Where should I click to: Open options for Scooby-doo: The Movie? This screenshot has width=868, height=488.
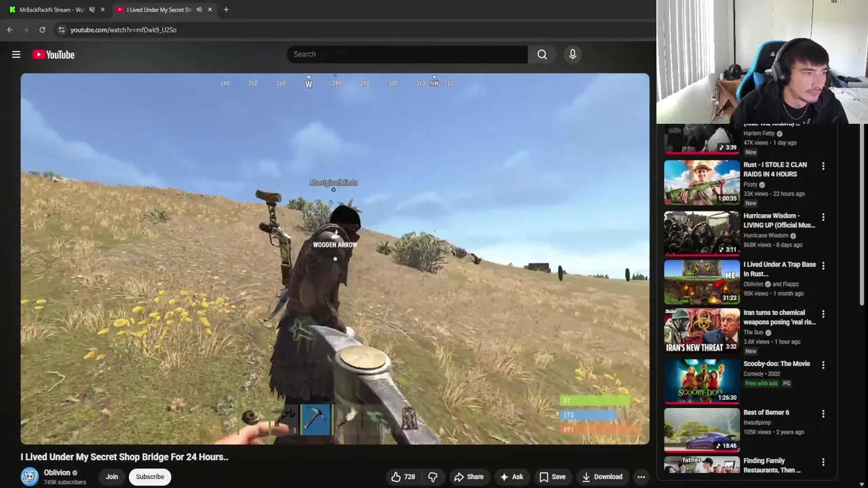click(823, 365)
